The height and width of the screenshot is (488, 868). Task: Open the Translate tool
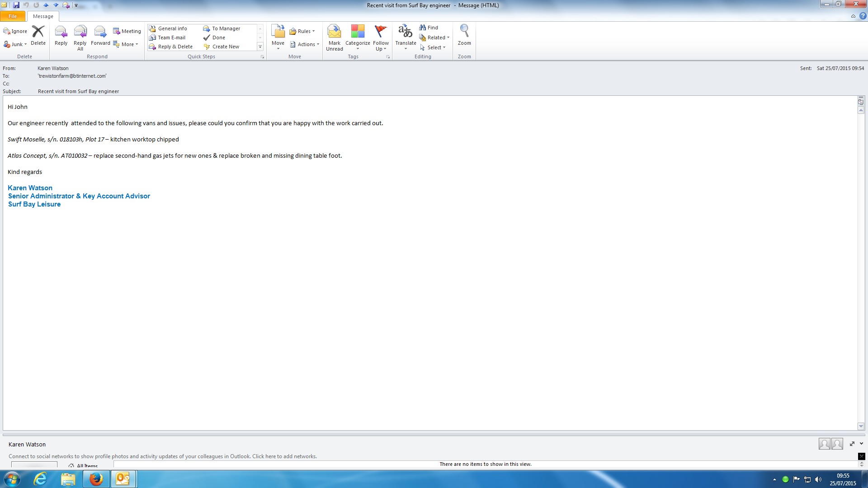click(x=406, y=33)
